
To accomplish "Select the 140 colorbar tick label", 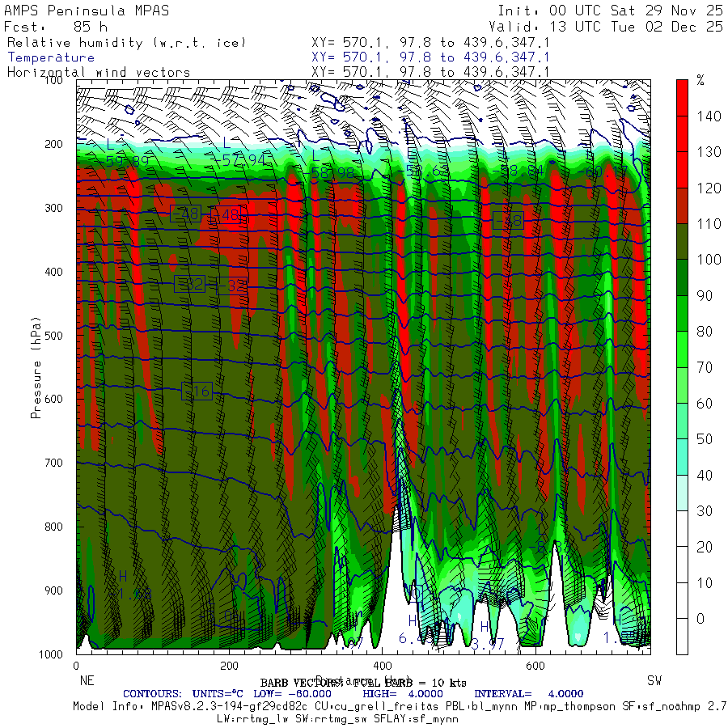I will point(709,116).
